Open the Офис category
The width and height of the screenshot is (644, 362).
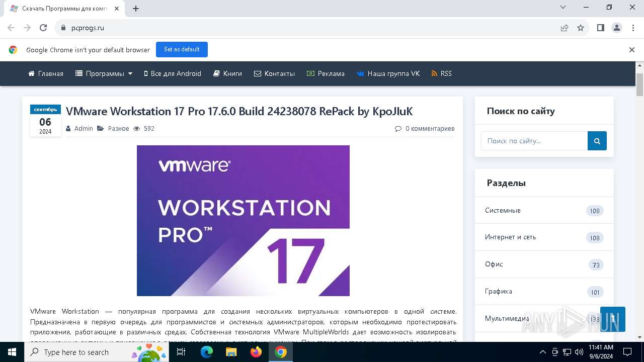(x=494, y=264)
